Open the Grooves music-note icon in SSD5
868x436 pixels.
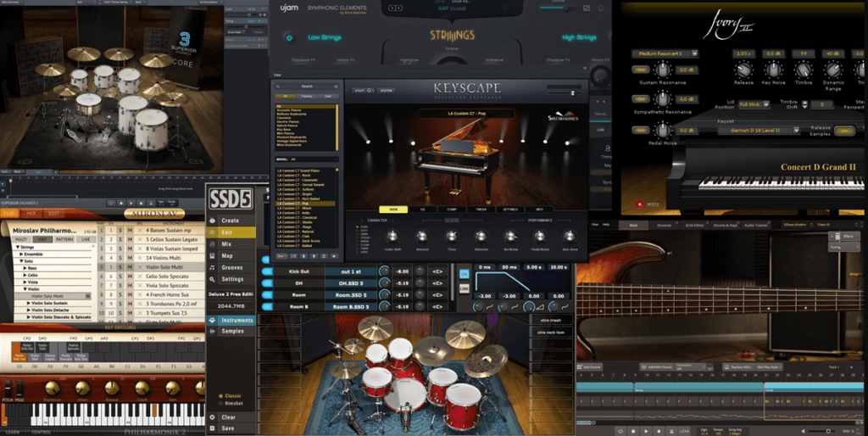pos(213,267)
